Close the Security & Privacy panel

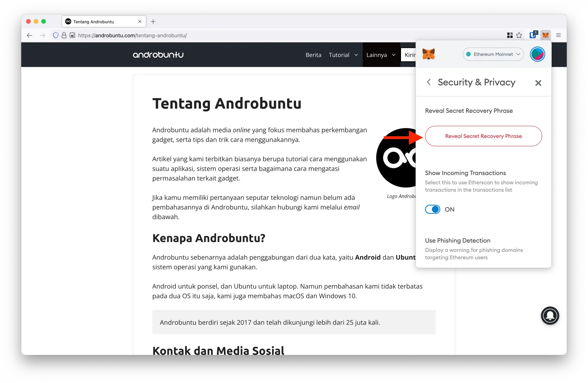538,83
